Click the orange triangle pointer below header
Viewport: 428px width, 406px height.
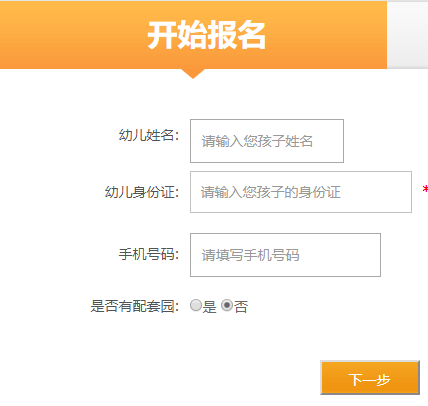pos(193,74)
